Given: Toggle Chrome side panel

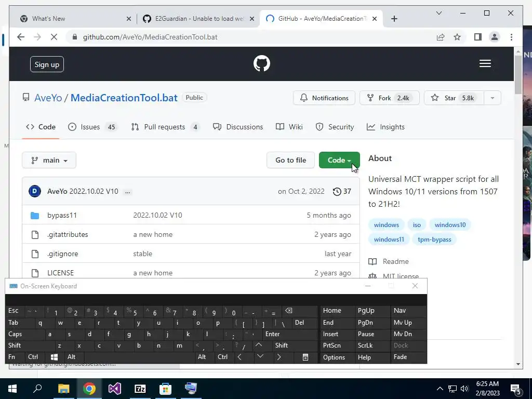Looking at the screenshot, I should tap(478, 37).
